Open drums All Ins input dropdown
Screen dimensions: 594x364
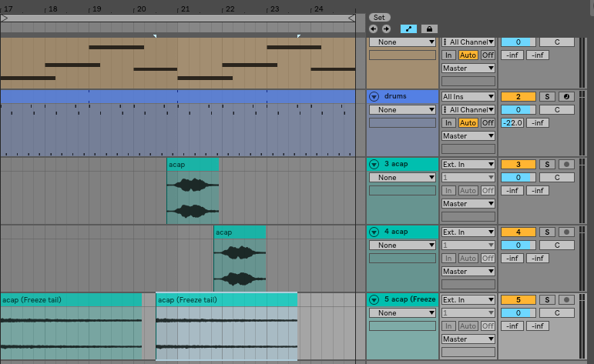[x=468, y=97]
